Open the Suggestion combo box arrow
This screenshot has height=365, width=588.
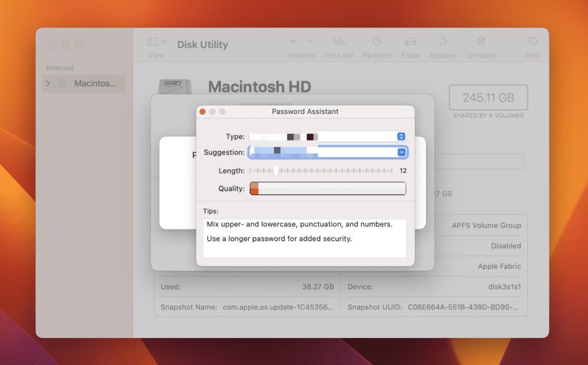[x=401, y=152]
